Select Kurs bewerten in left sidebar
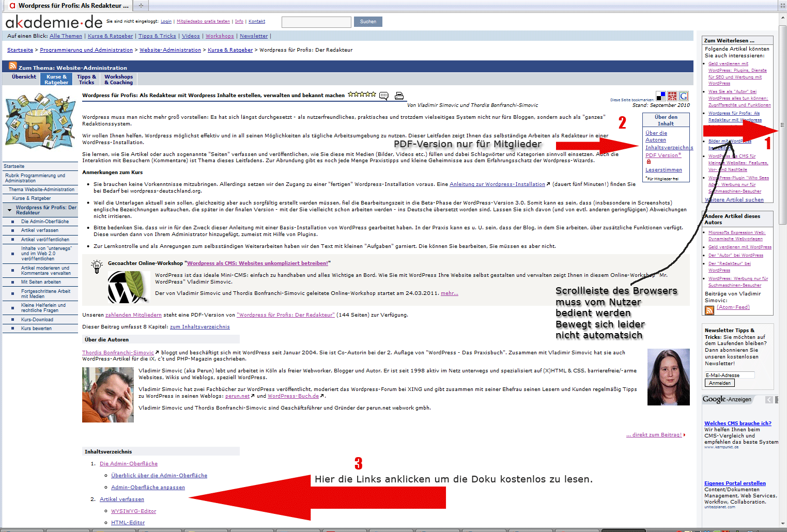Image resolution: width=787 pixels, height=532 pixels. tap(36, 328)
